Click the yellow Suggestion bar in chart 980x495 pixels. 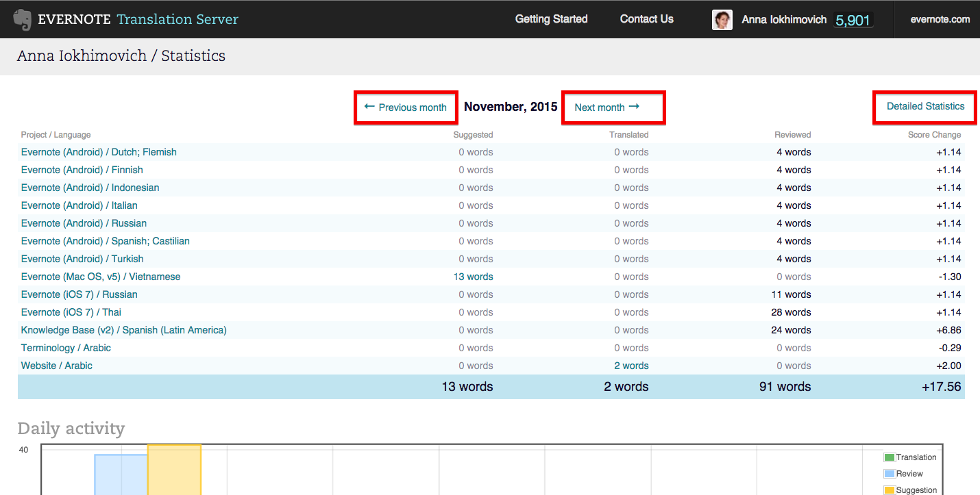click(x=174, y=471)
